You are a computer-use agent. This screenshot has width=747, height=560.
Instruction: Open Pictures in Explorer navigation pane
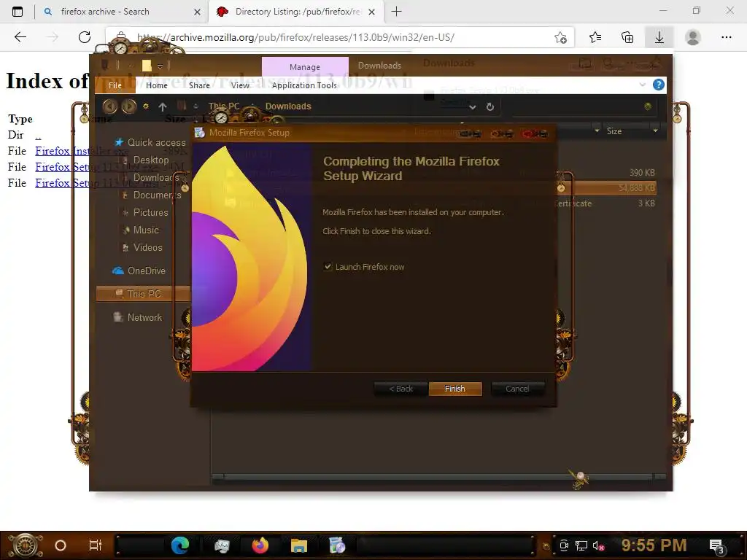pos(150,212)
